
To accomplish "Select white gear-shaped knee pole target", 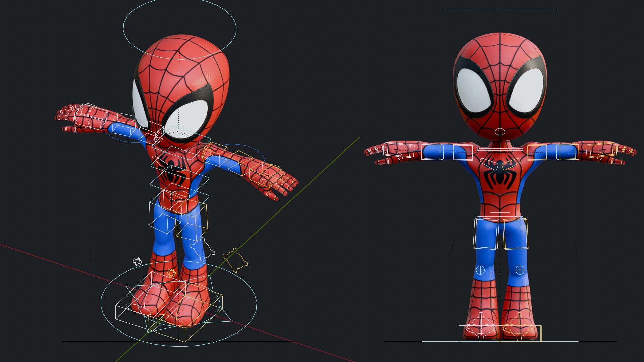I will [x=202, y=250].
